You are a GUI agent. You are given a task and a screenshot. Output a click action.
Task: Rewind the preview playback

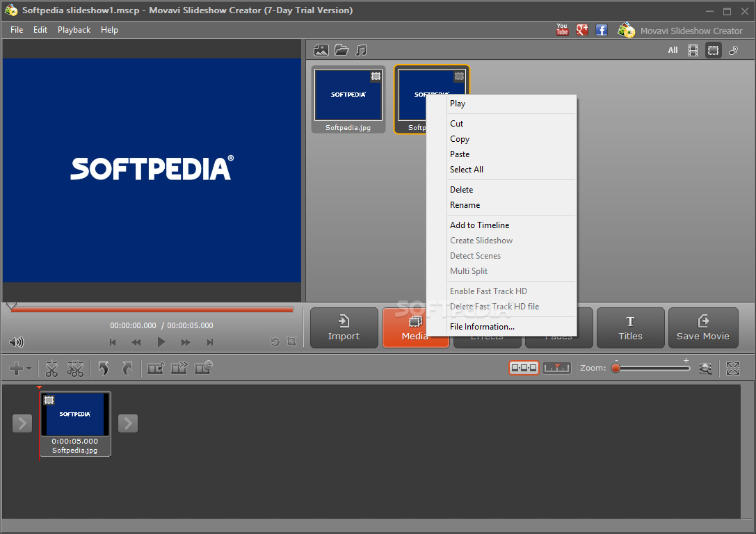coord(136,342)
